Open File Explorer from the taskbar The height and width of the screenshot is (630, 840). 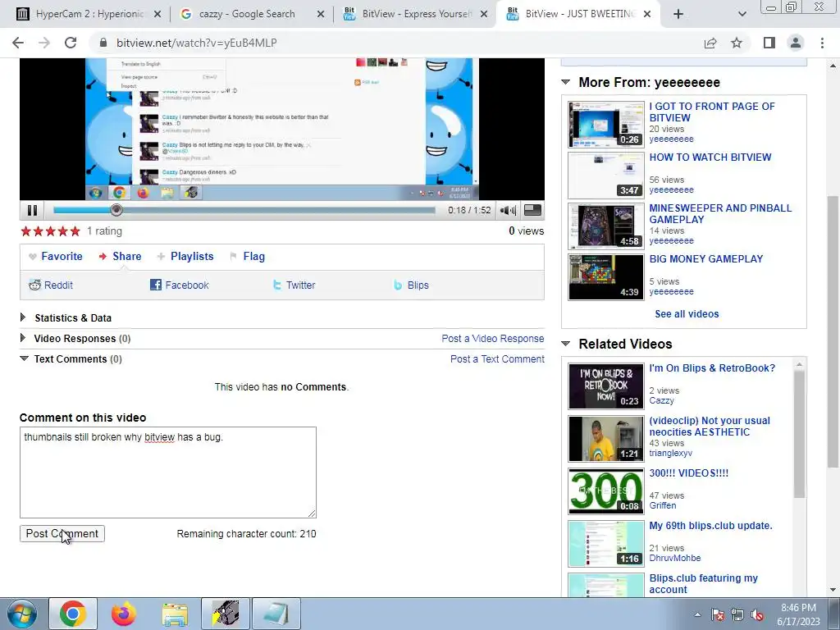(175, 614)
